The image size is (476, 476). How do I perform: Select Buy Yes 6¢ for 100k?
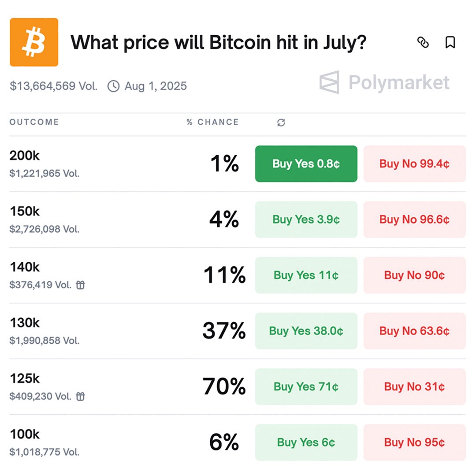click(x=306, y=443)
